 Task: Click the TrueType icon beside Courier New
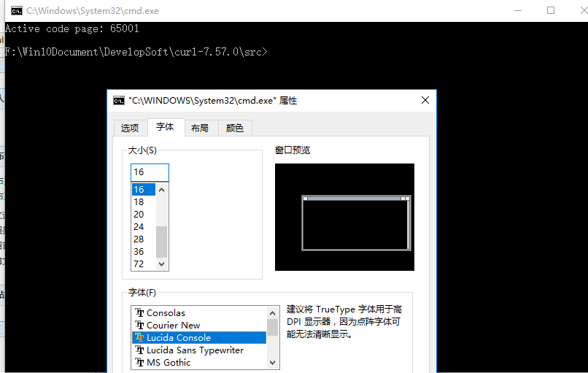[x=139, y=325]
